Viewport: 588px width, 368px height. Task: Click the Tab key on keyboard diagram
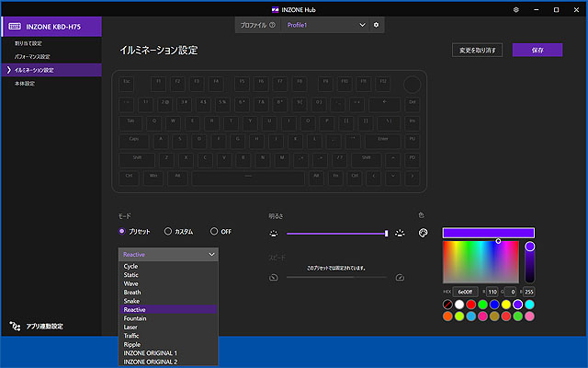pyautogui.click(x=130, y=123)
